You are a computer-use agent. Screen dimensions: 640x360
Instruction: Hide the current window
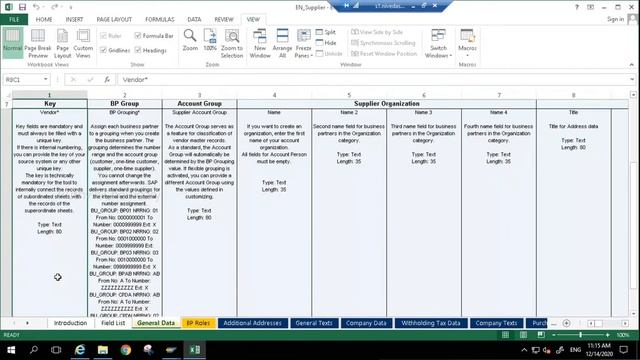point(326,43)
